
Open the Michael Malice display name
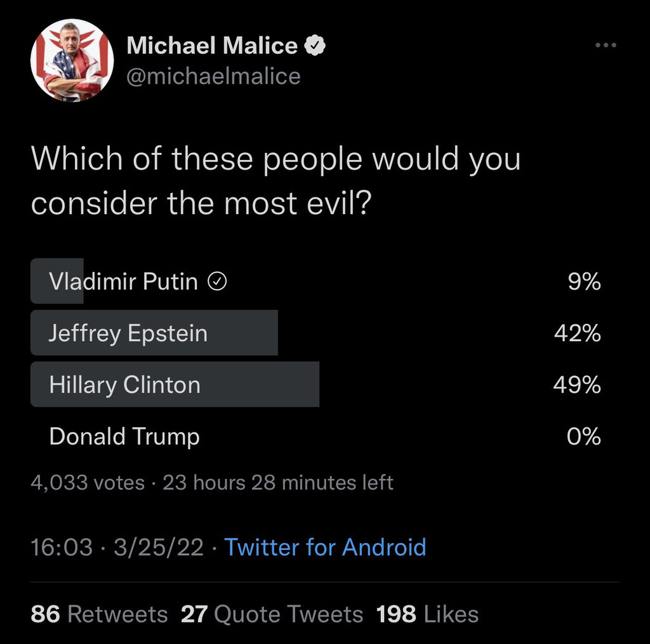212,46
